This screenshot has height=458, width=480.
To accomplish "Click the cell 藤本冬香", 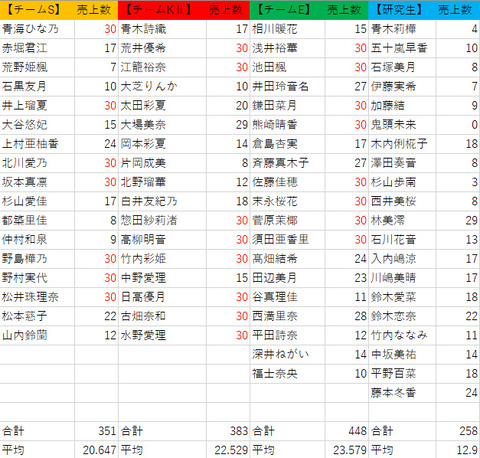I will point(402,393).
